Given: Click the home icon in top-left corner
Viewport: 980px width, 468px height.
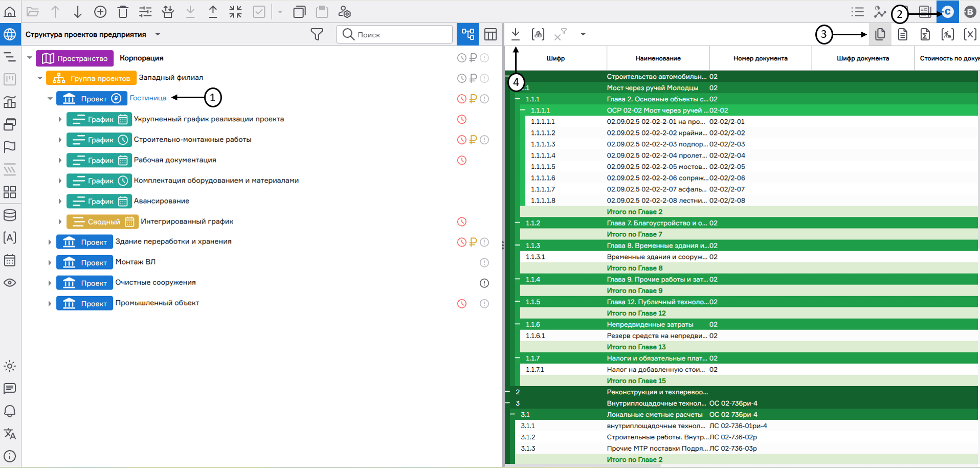Looking at the screenshot, I should (10, 12).
